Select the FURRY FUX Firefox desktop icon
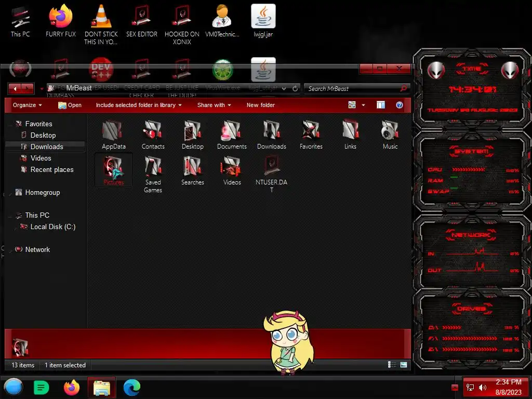This screenshot has height=399, width=532. tap(61, 21)
